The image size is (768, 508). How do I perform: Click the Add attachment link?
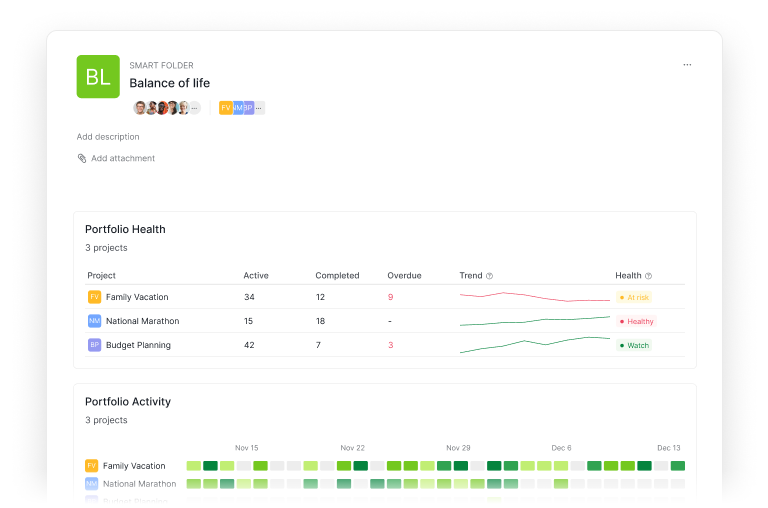pyautogui.click(x=123, y=158)
